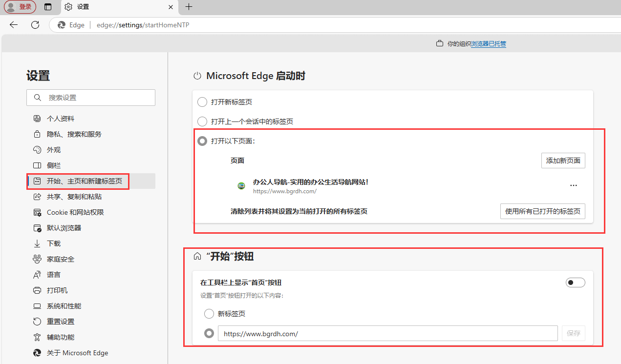Click the 系统和性能 laptop icon

pos(37,306)
